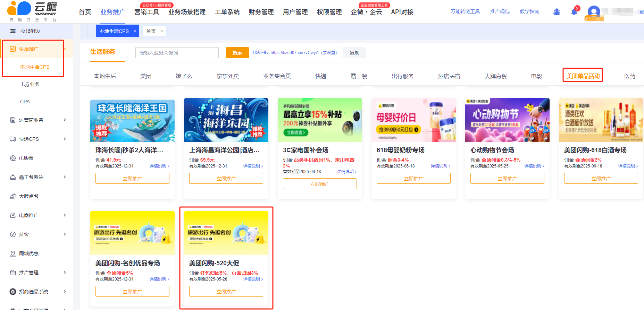This screenshot has height=310, width=644.
Task: Click the 霸王餐系统 dish icon
Action: (13, 177)
